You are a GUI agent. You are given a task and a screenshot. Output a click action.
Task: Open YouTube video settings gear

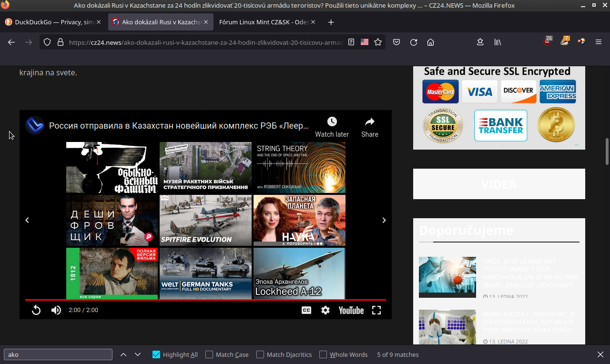[x=325, y=310]
